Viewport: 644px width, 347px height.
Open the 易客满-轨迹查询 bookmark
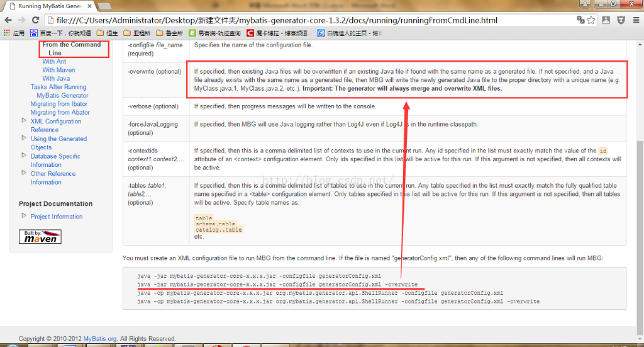215,33
